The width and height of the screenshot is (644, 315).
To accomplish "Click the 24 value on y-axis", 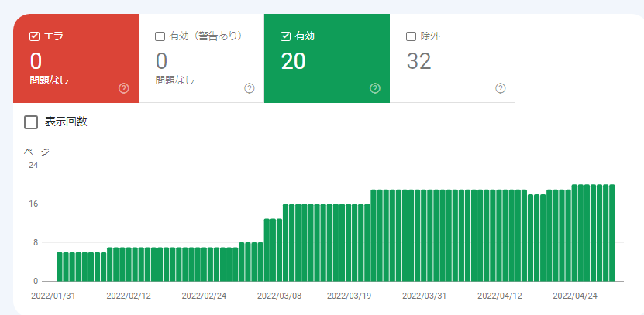I will pos(33,166).
